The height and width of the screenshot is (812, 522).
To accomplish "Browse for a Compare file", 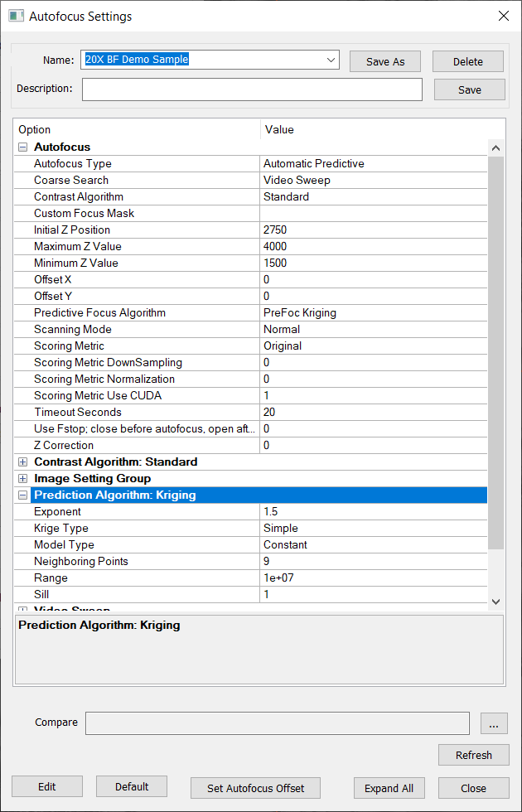I will point(493,723).
